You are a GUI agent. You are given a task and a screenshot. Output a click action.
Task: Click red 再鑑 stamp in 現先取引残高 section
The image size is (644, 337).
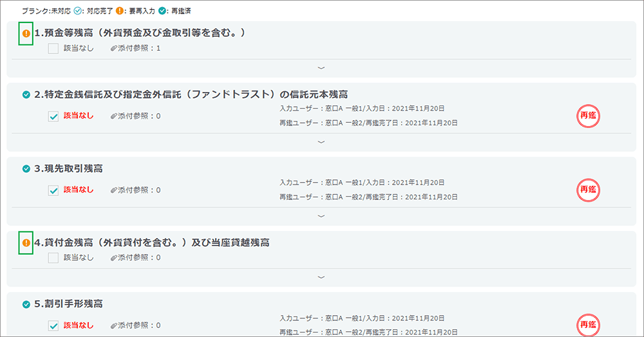[x=587, y=190]
